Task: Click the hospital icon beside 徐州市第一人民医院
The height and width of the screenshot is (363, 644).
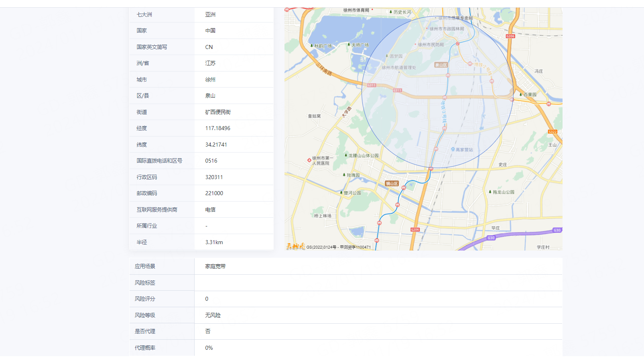Action: 309,160
